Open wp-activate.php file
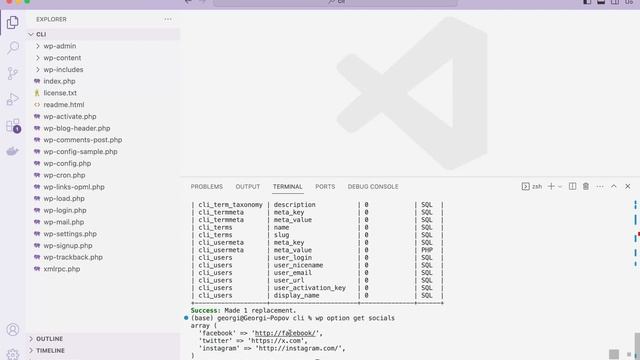The image size is (640, 360). [70, 116]
